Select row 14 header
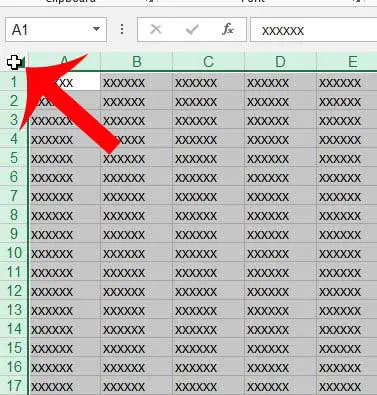Screen dimensions: 377x395 14,329
